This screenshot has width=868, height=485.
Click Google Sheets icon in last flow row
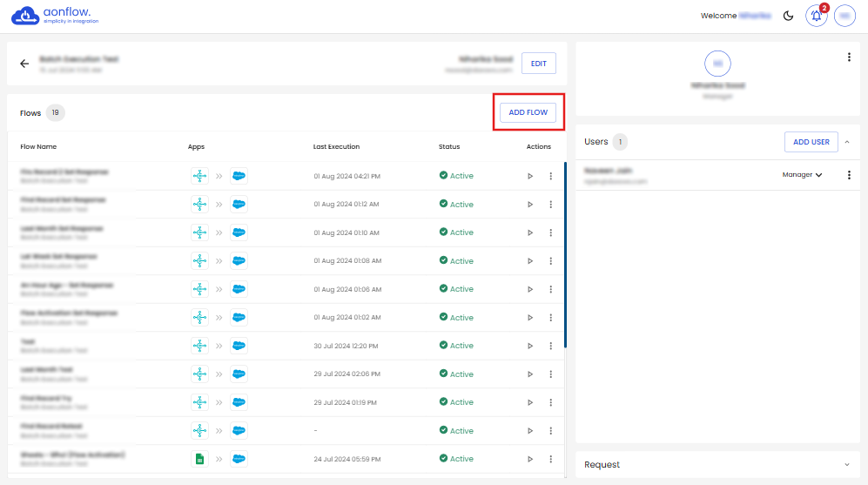point(199,459)
